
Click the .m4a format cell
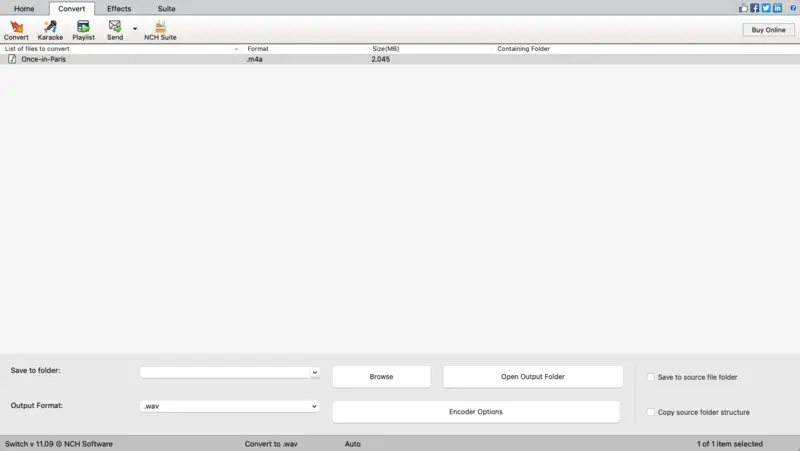point(254,59)
